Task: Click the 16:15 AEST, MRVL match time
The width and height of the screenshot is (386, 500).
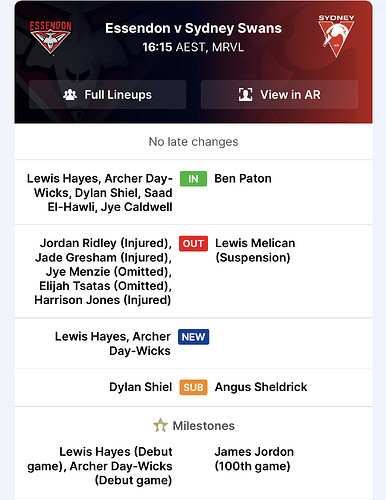Action: [x=193, y=47]
